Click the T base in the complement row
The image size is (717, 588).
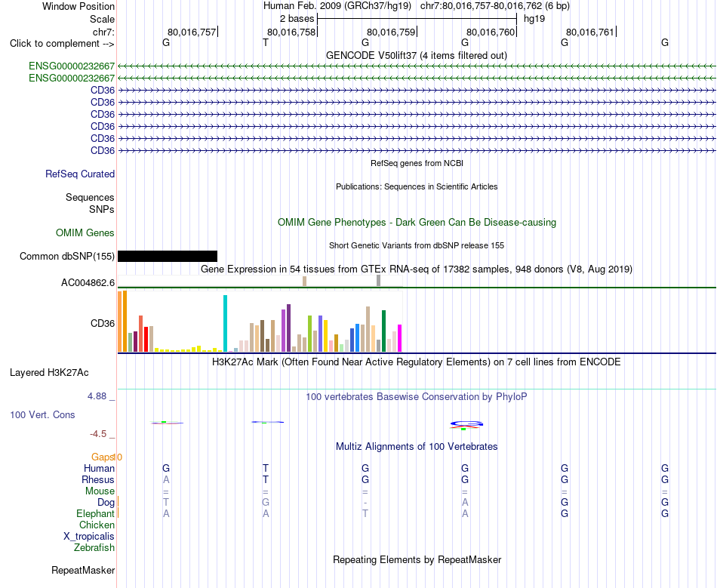266,42
